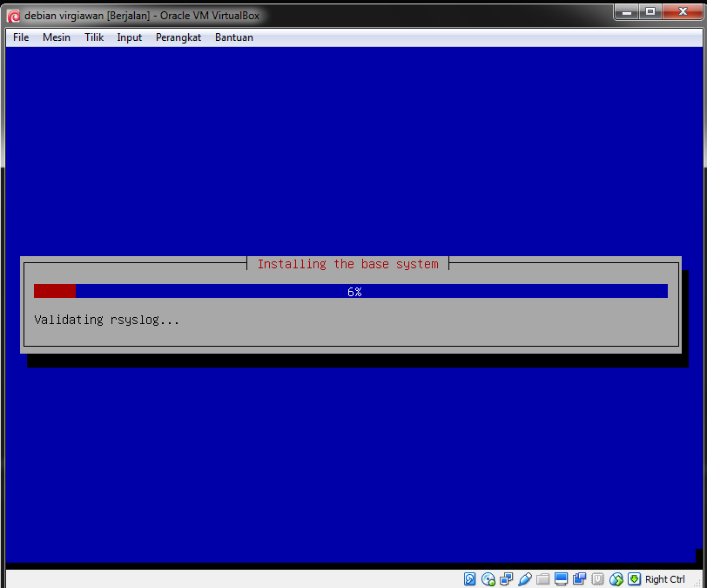This screenshot has height=588, width=707.
Task: Click the window resize grip corner
Action: click(697, 583)
